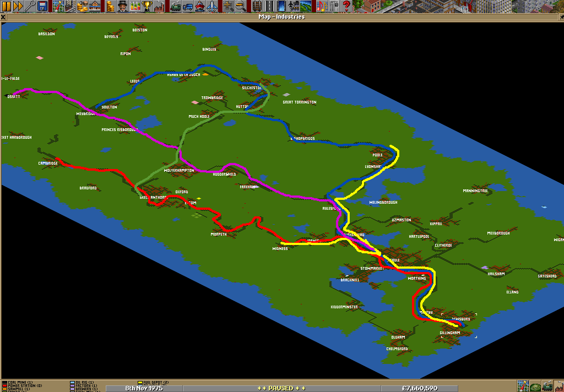Open company finances coin stack icon

coord(110,6)
